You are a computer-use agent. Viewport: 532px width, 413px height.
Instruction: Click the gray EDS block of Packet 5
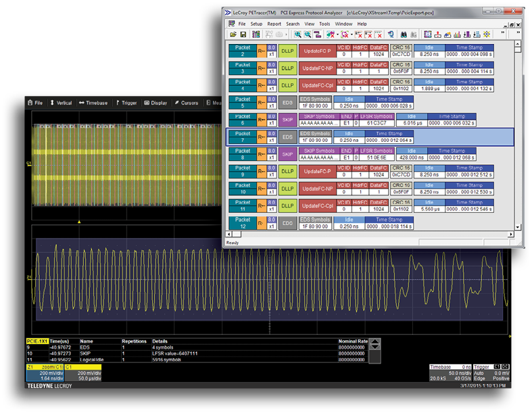(287, 103)
